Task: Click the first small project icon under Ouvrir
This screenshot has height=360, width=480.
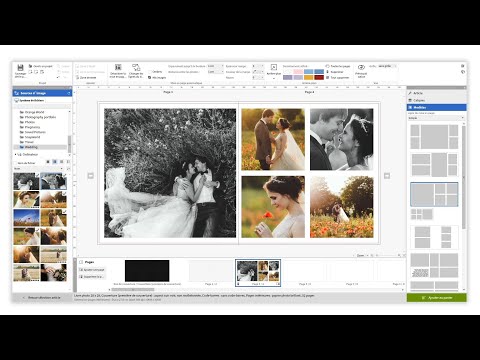Action: coord(30,72)
